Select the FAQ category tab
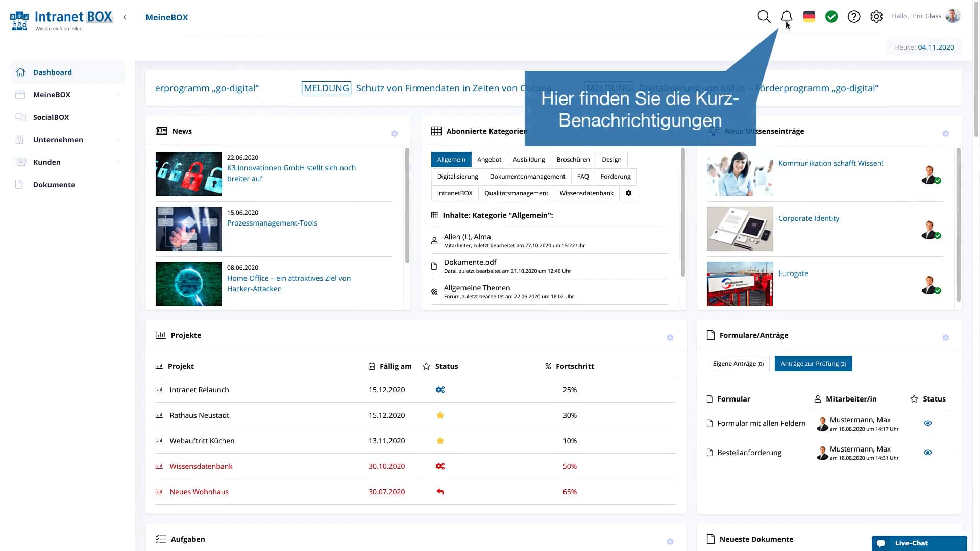Viewport: 980px width, 551px height. [x=583, y=176]
